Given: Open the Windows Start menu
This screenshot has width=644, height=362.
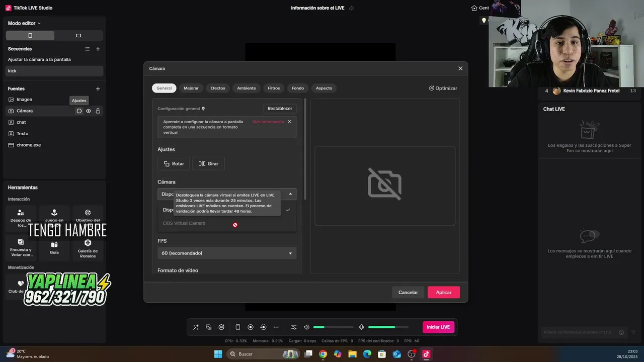Looking at the screenshot, I should 218,354.
